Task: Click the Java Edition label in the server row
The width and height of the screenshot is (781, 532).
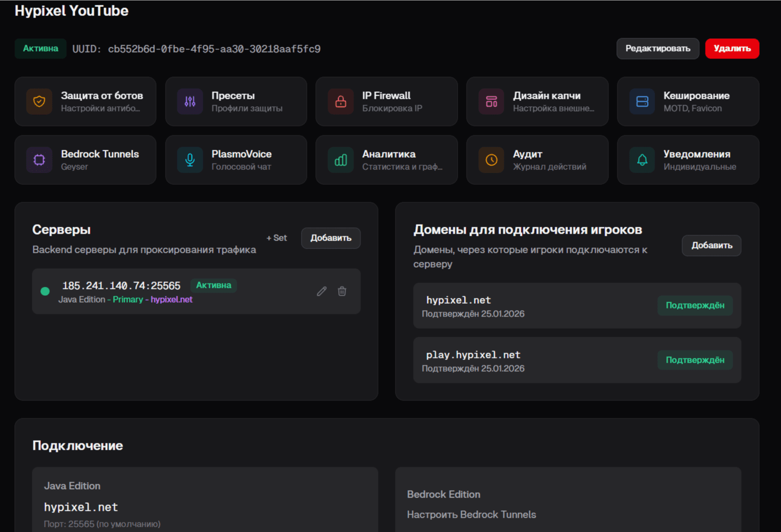Action: coord(82,299)
